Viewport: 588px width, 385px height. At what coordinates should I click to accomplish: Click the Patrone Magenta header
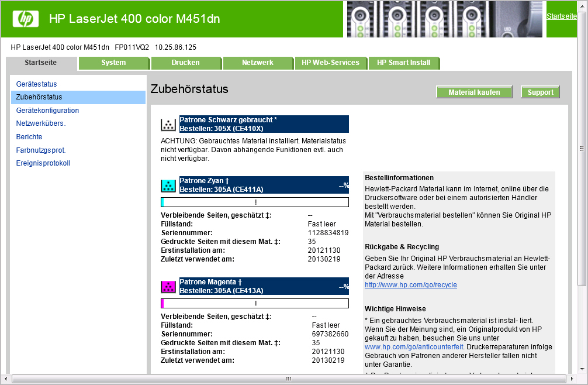click(264, 286)
